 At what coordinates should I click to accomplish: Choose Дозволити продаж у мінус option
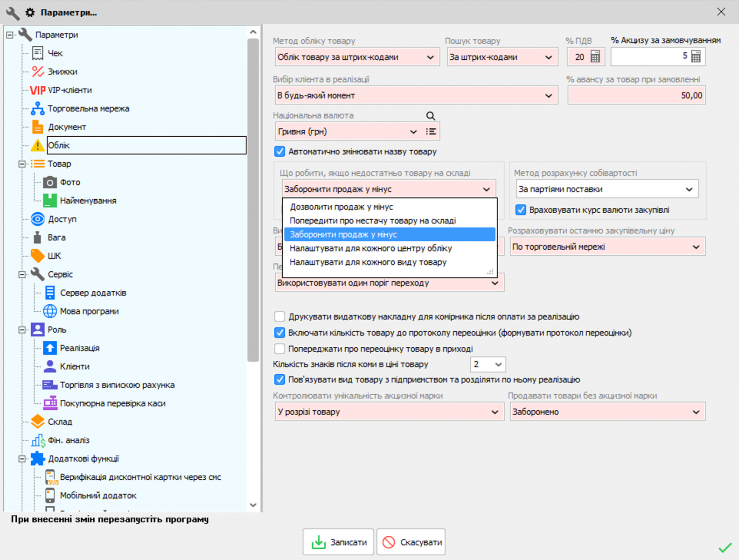342,207
